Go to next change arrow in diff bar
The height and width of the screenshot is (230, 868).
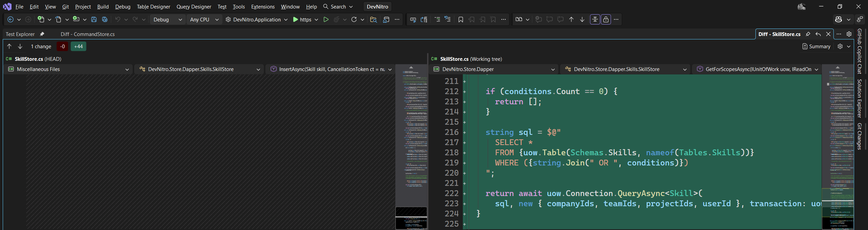(20, 47)
